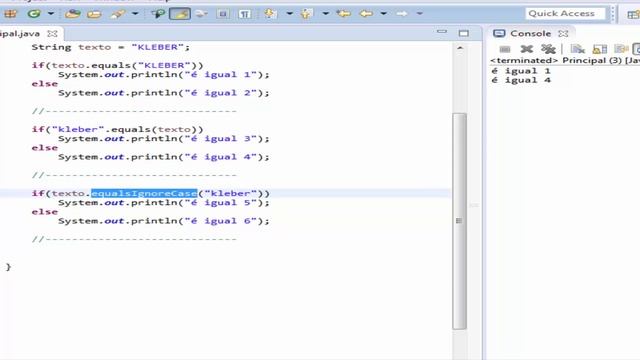Viewport: 640px width, 360px height.
Task: Maximize the editor area
Action: [464, 33]
